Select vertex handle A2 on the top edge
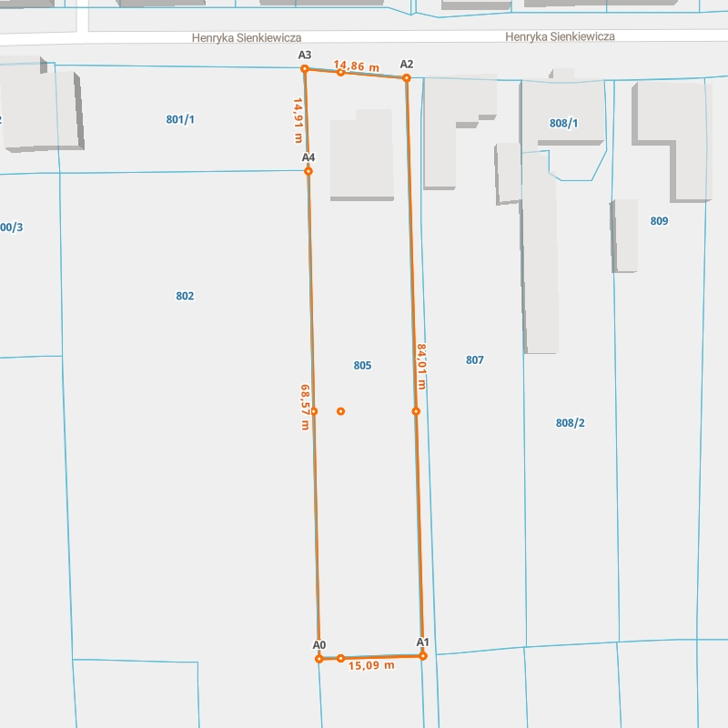Viewport: 728px width, 728px height. pyautogui.click(x=407, y=78)
